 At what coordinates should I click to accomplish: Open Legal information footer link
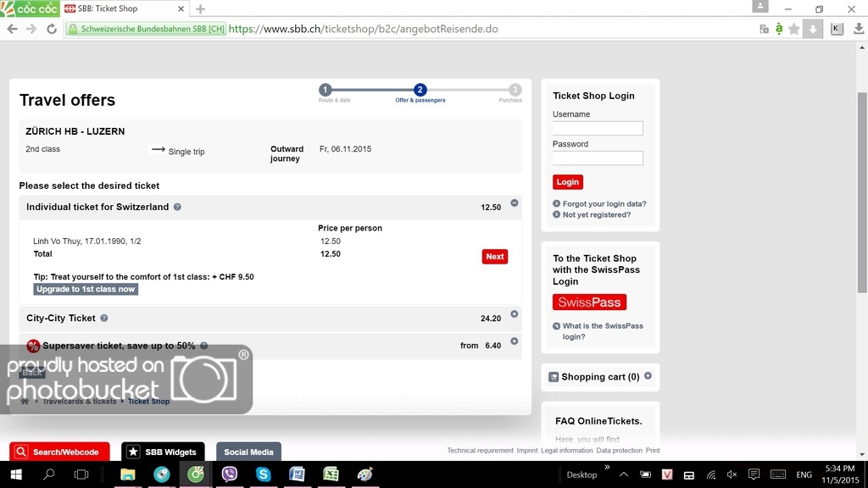click(x=567, y=451)
